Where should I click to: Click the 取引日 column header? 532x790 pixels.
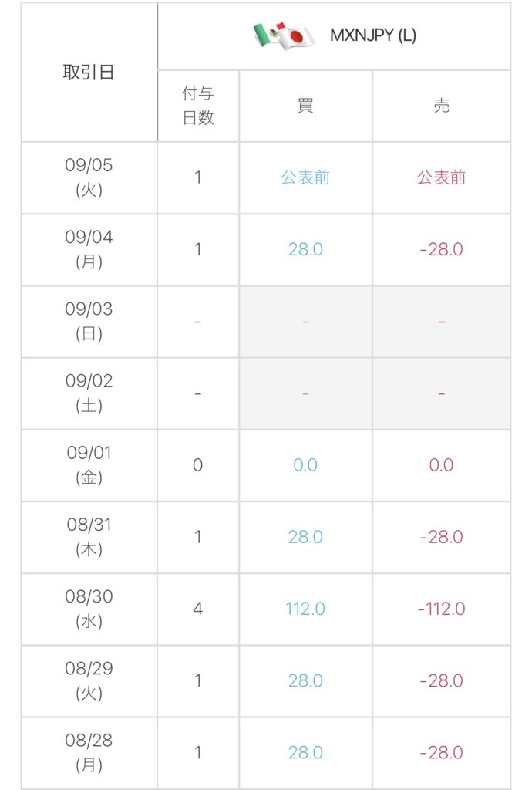[x=89, y=73]
